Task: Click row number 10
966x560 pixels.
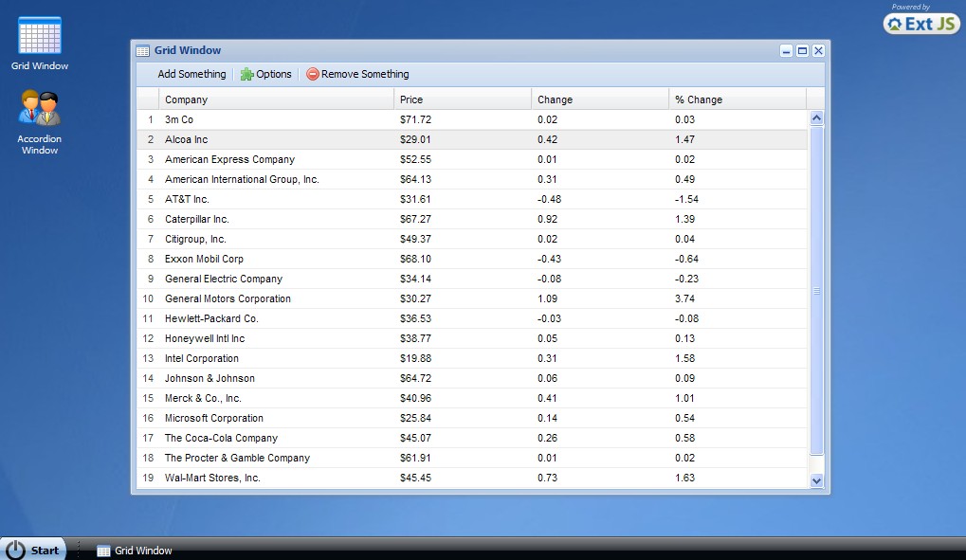Action: [x=148, y=298]
